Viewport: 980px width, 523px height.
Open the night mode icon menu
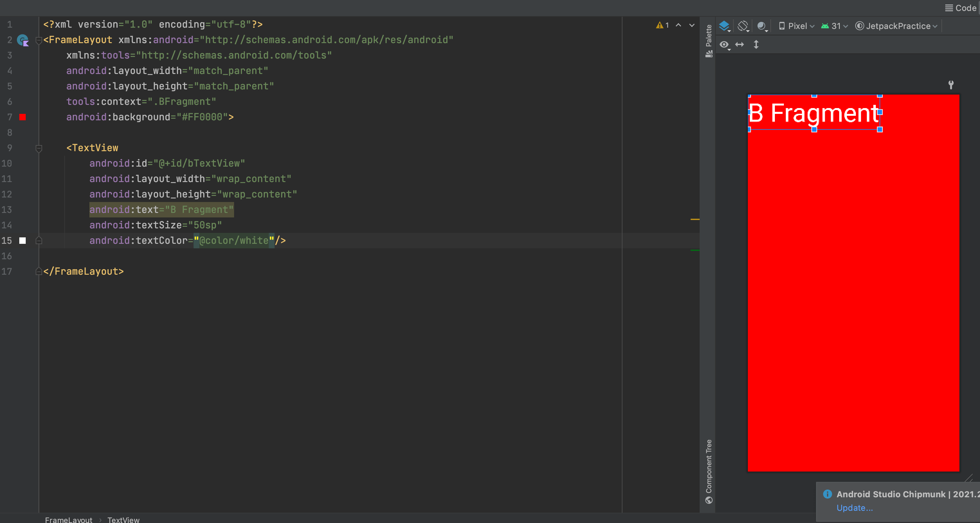coord(761,26)
